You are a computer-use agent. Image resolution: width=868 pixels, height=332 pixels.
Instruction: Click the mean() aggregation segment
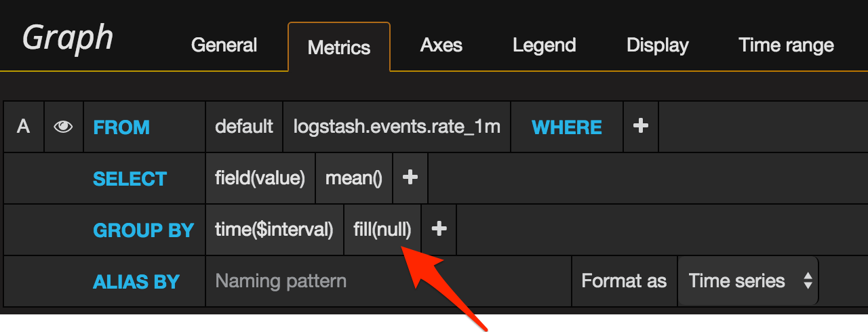[354, 178]
